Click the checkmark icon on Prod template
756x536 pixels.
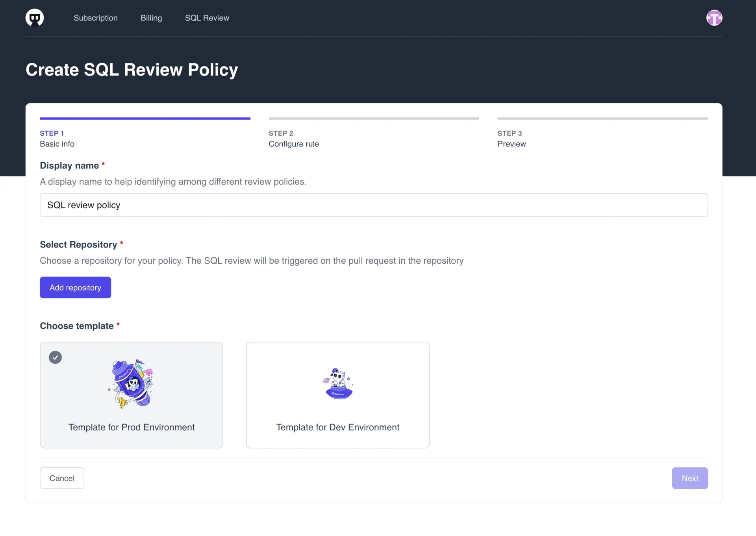(x=56, y=357)
